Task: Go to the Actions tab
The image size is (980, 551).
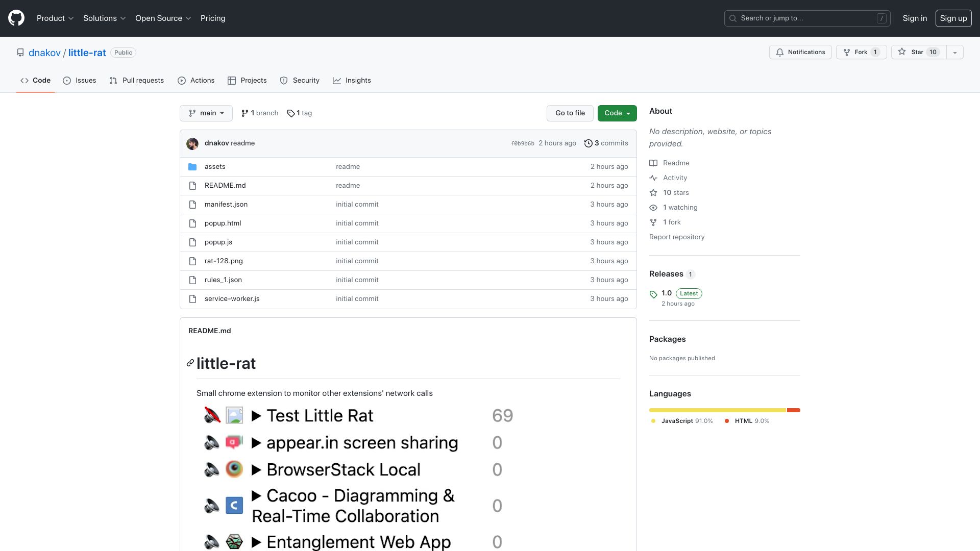Action: coord(196,81)
